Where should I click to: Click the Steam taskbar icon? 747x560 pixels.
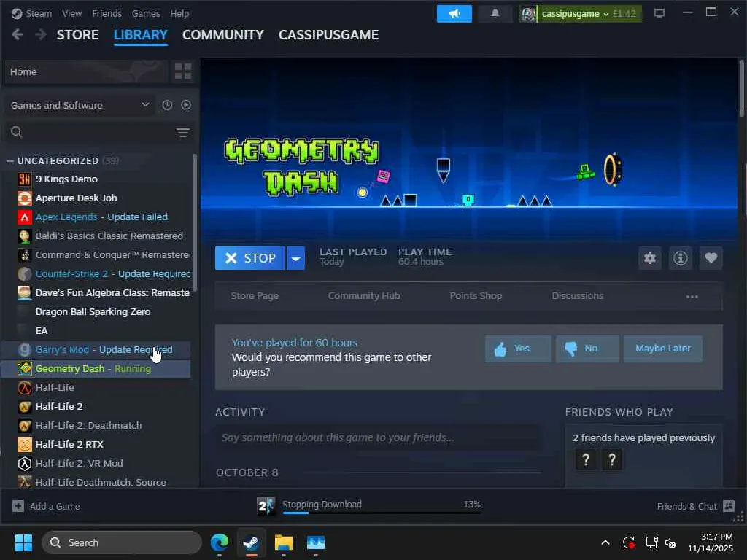coord(251,542)
